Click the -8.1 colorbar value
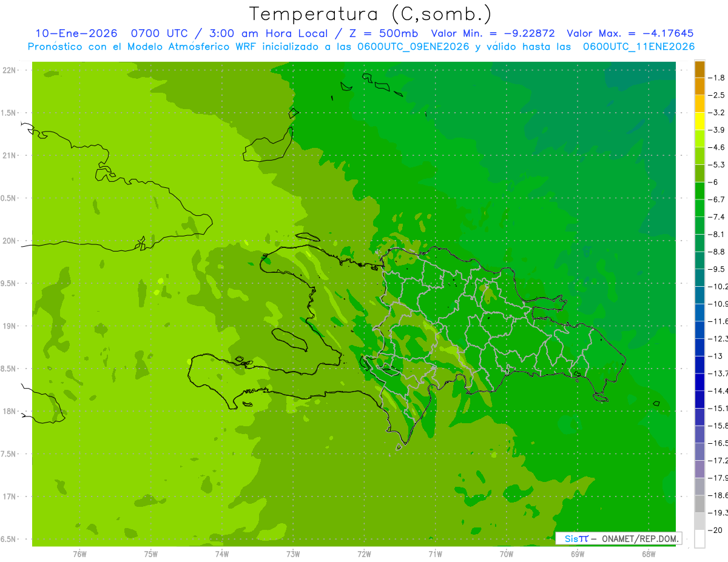This screenshot has height=562, width=728. coord(717,235)
